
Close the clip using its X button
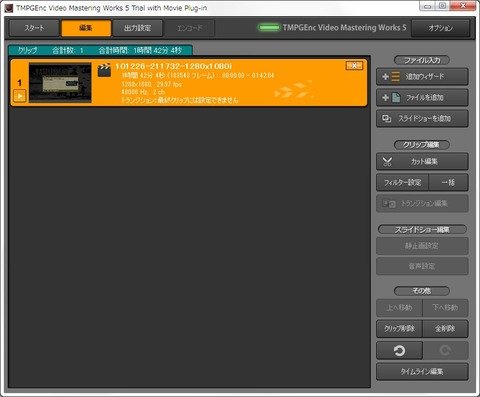pos(354,66)
